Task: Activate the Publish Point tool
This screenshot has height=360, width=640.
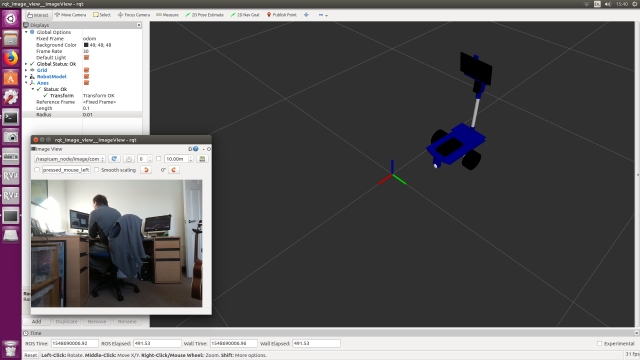Action: pyautogui.click(x=282, y=15)
